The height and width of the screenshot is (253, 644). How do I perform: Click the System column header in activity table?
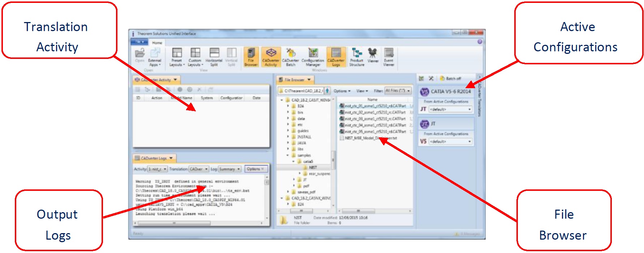pyautogui.click(x=207, y=98)
